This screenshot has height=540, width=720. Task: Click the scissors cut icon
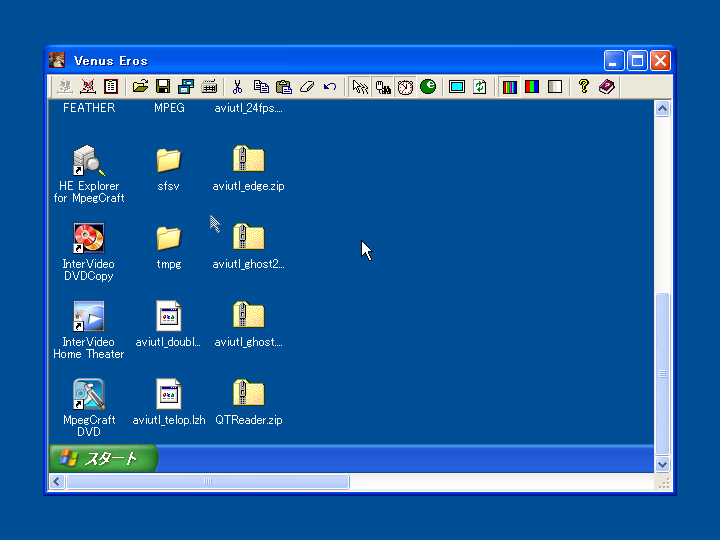pos(237,86)
